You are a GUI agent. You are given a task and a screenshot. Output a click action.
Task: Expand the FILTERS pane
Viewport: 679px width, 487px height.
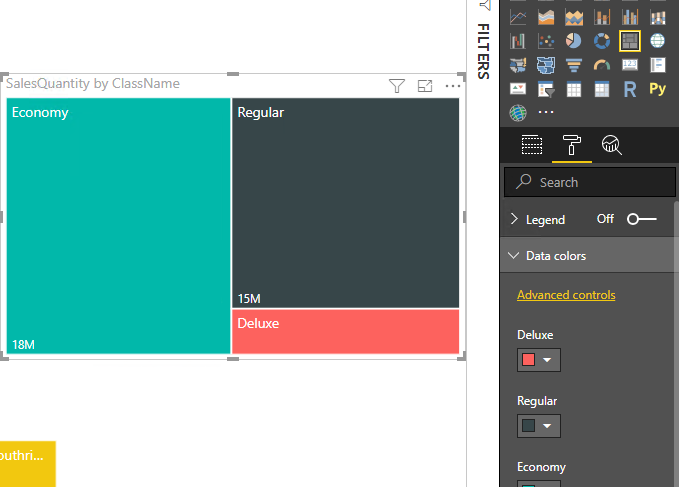click(483, 51)
